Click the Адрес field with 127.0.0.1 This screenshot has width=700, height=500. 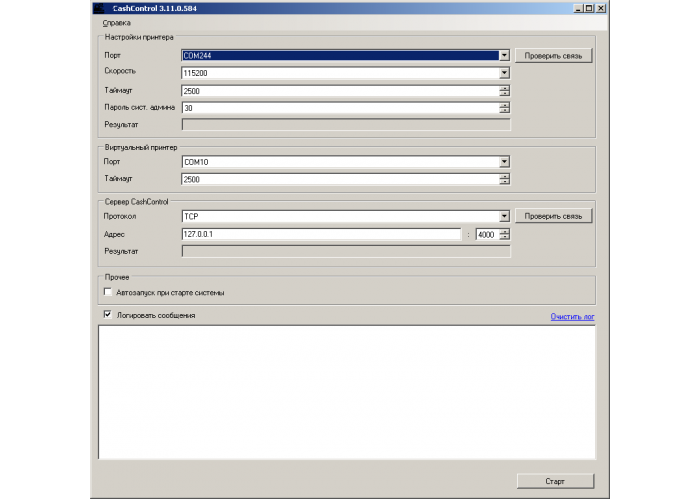[x=321, y=234]
